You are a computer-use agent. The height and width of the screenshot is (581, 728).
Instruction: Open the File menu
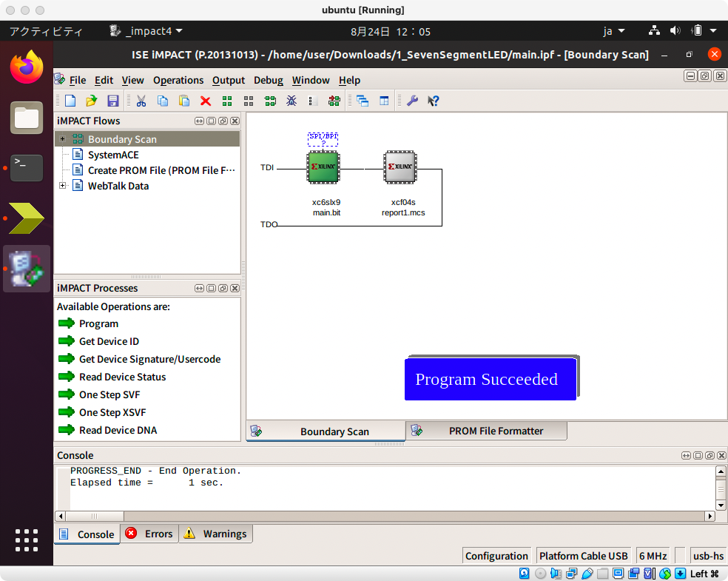(78, 80)
